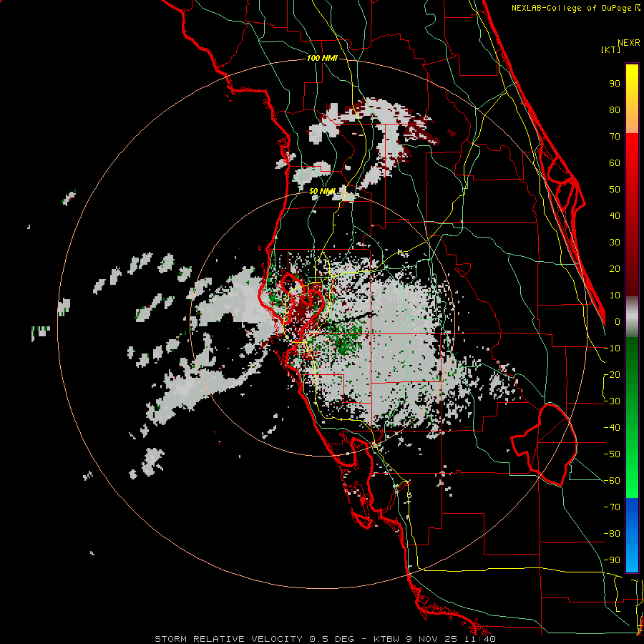
Task: Click the -50 scale value
Action: (612, 454)
